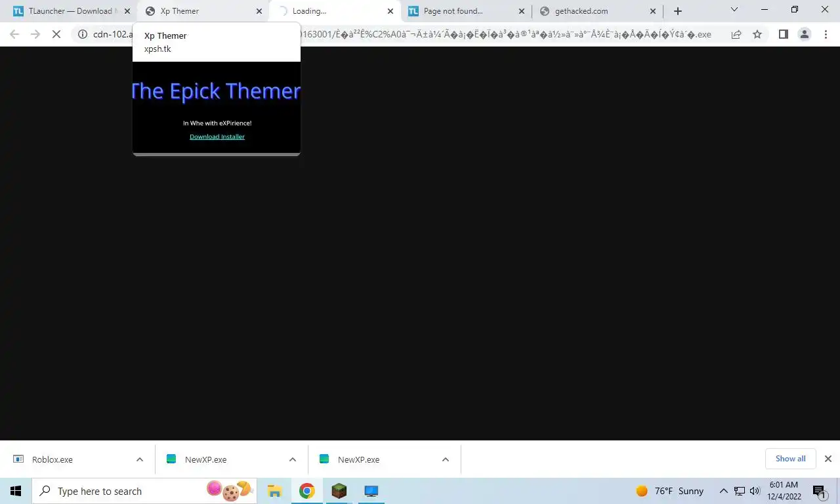Close the Xp Themer tab

point(259,11)
